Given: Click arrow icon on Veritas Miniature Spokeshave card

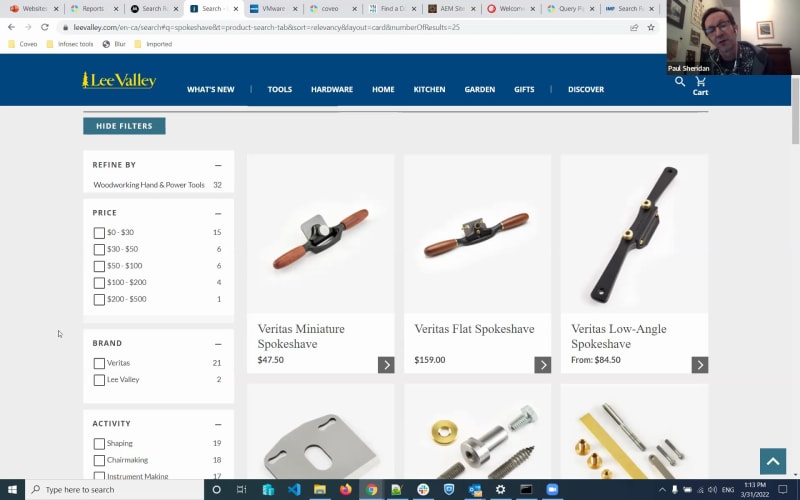Looking at the screenshot, I should click(386, 365).
